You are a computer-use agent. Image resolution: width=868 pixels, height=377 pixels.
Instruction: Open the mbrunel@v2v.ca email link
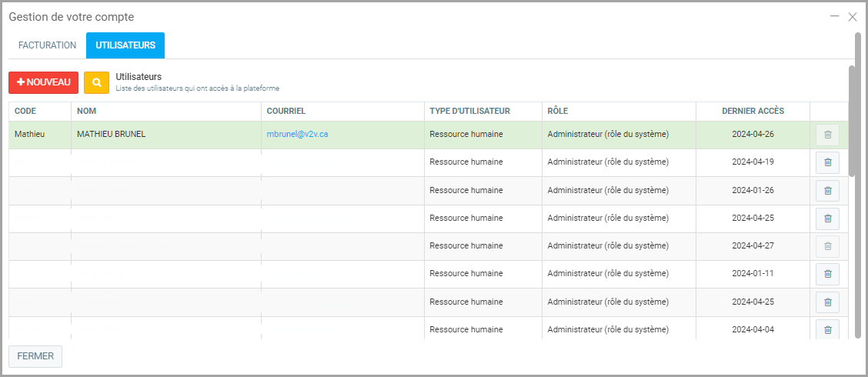click(297, 135)
